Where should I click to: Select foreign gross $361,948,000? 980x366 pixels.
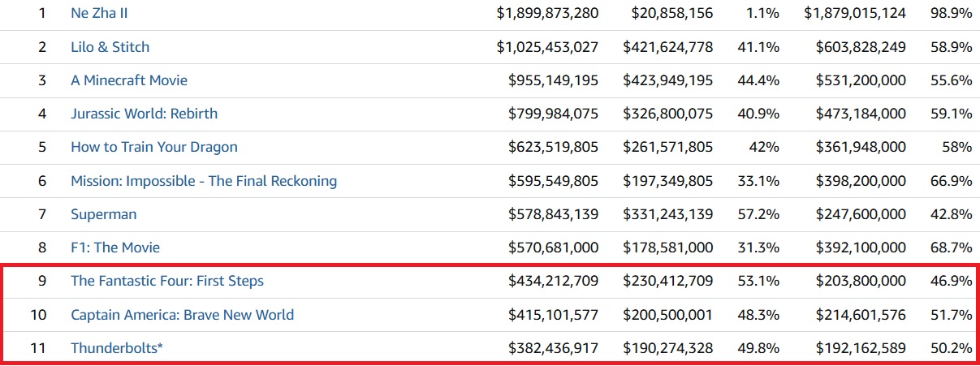[861, 147]
